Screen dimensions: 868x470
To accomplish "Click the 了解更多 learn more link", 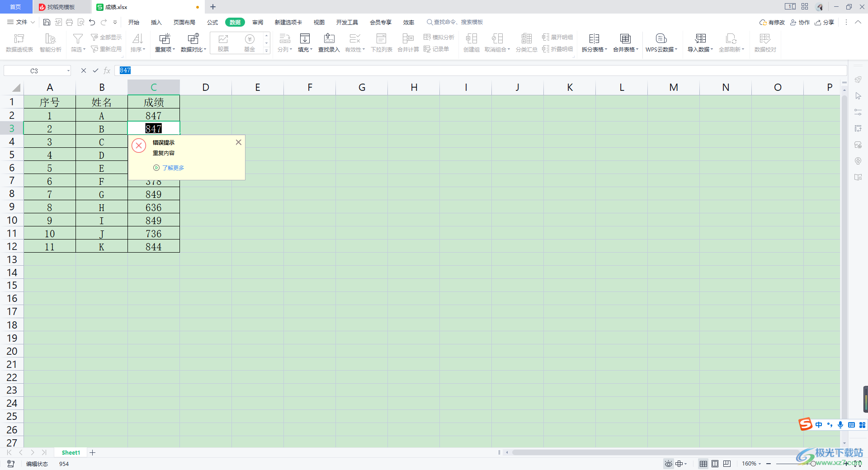I will point(173,168).
